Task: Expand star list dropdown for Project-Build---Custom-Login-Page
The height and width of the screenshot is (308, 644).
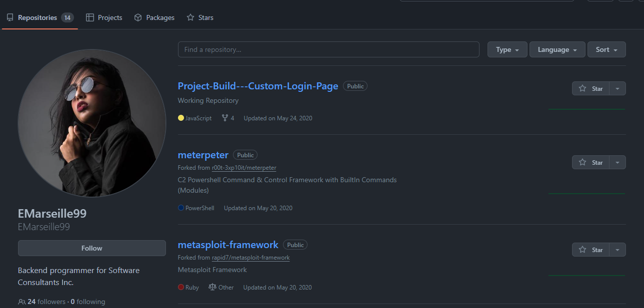Action: pyautogui.click(x=617, y=88)
